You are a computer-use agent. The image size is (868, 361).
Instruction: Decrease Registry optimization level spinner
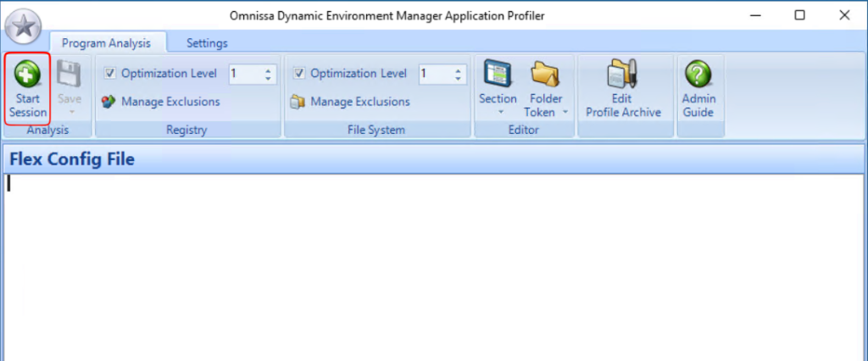pos(268,78)
